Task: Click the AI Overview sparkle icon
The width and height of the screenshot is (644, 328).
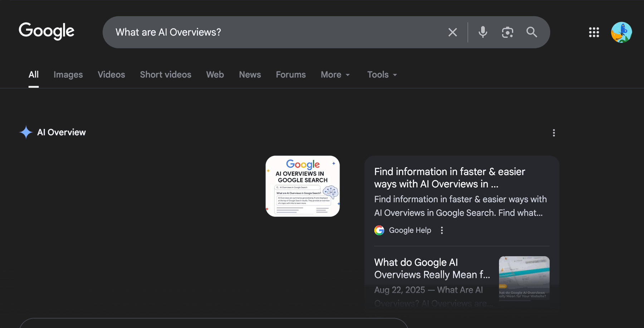Action: (26, 132)
